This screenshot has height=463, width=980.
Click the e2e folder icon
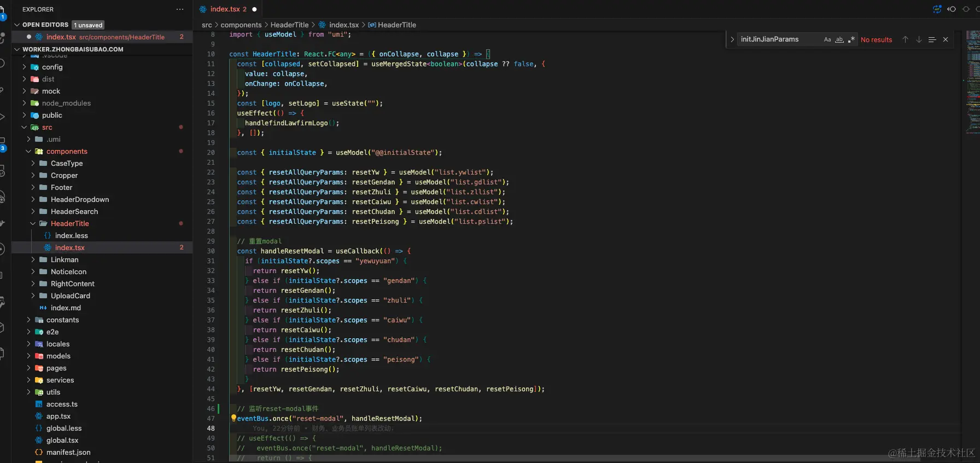point(39,332)
